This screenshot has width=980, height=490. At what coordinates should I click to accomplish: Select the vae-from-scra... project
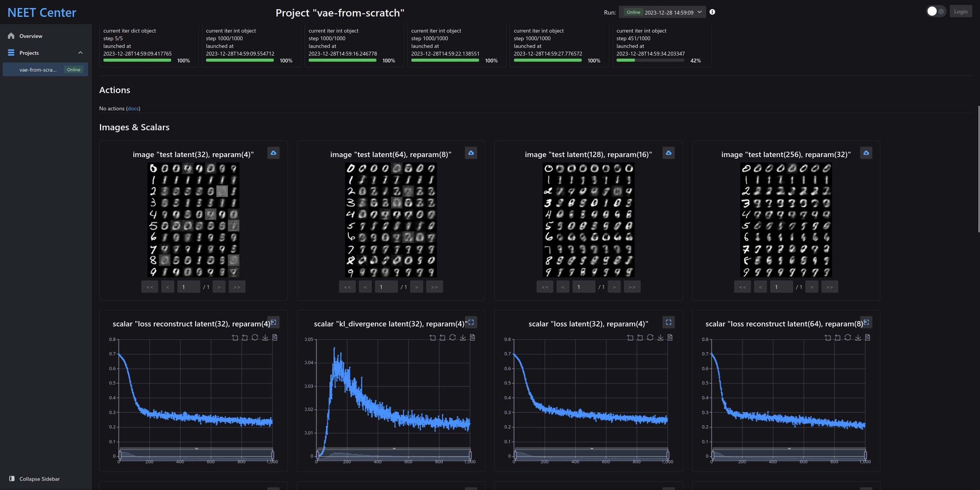[46, 70]
